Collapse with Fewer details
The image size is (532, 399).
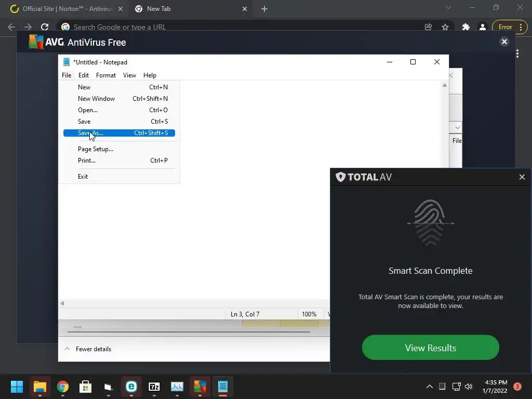pyautogui.click(x=88, y=349)
